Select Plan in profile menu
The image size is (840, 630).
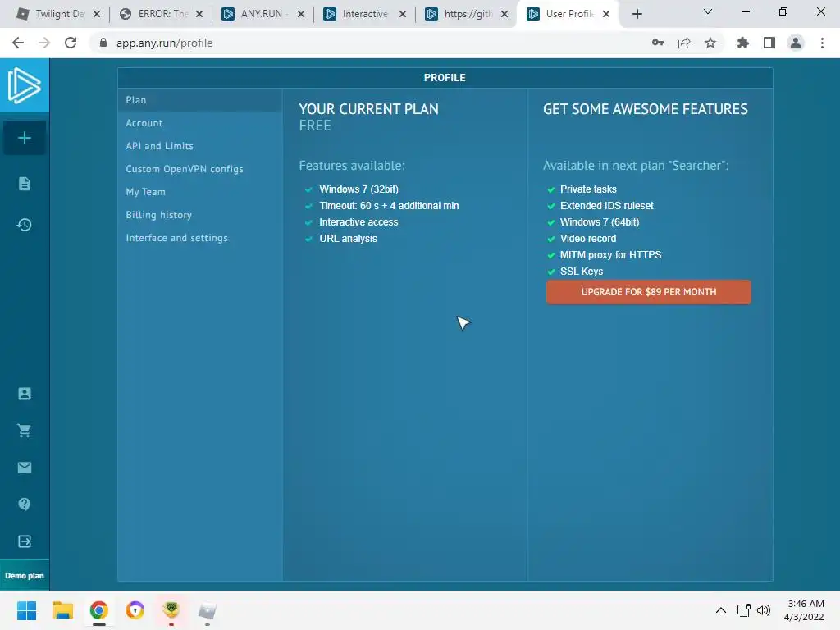(200, 100)
